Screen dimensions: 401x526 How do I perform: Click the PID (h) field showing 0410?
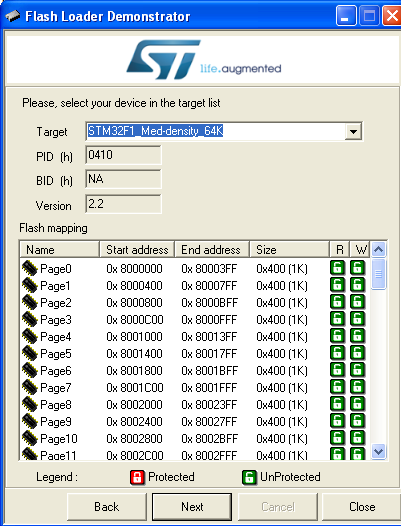pos(123,155)
